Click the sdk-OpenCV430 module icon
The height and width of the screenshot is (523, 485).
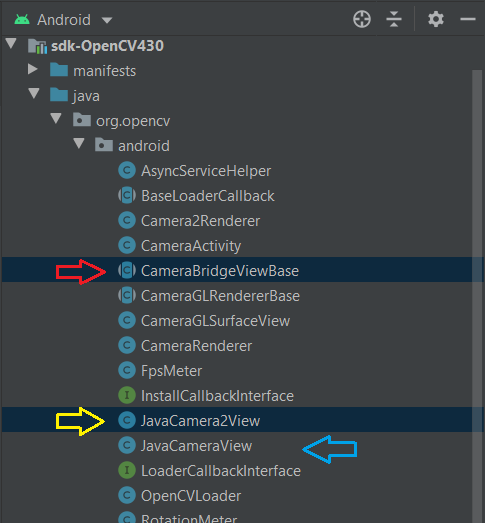click(37, 46)
